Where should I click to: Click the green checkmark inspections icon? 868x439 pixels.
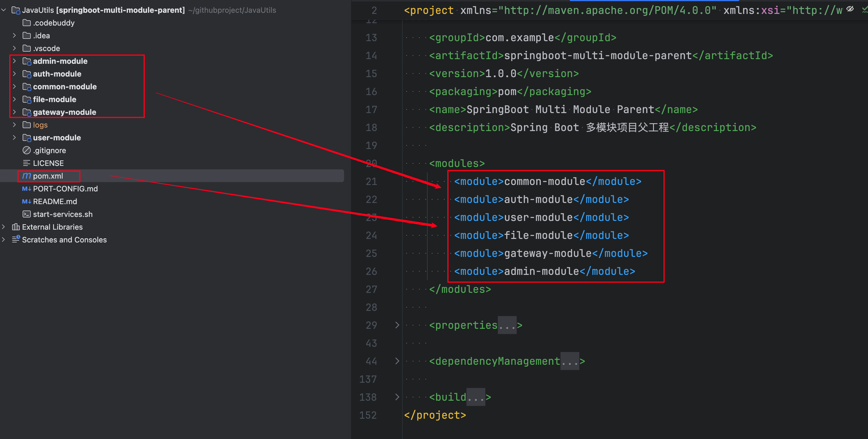865,10
